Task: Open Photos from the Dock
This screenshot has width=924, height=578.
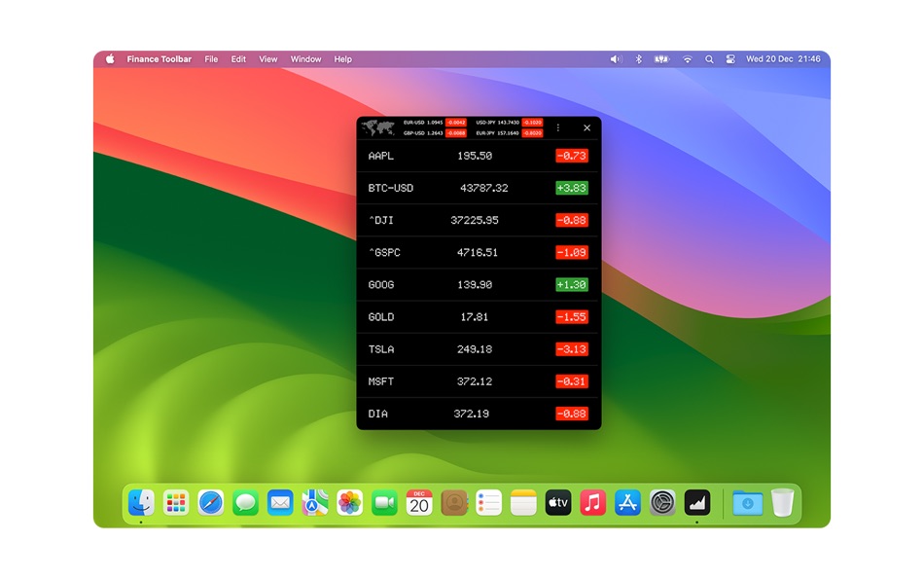Action: pyautogui.click(x=350, y=503)
